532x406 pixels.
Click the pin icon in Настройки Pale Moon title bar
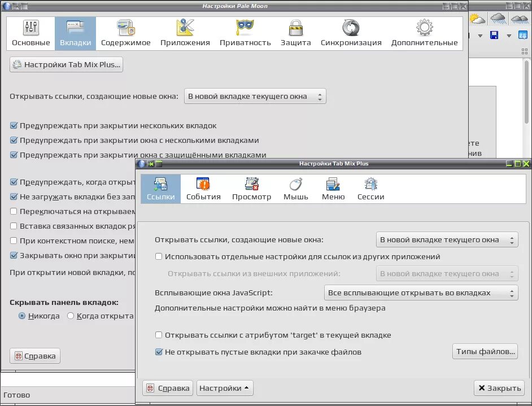point(16,6)
